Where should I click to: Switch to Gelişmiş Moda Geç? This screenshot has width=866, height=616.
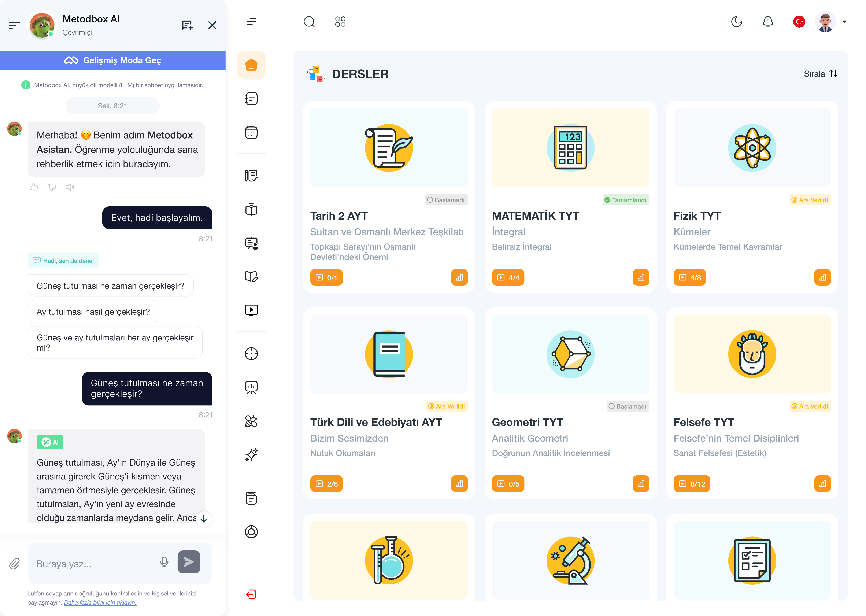(113, 60)
